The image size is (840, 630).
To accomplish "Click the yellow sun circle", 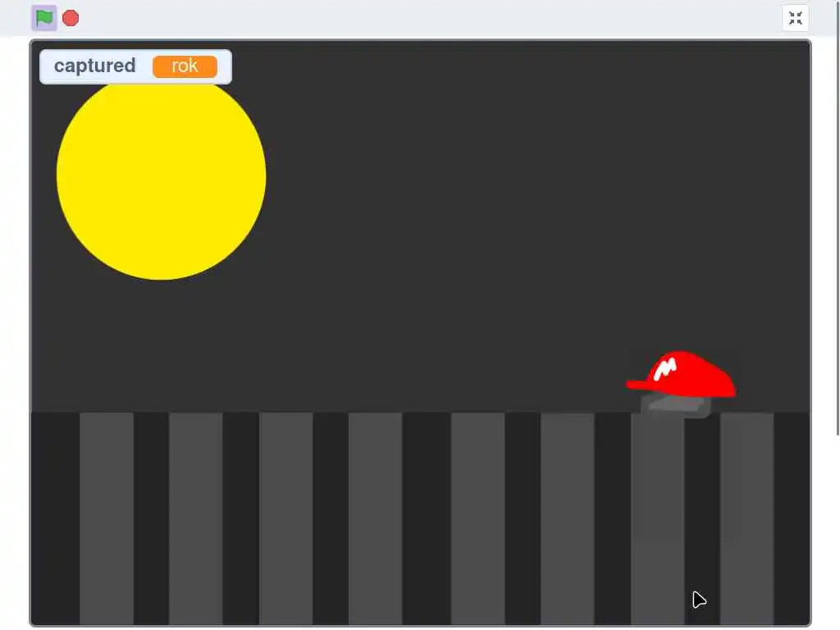I will coord(162,180).
